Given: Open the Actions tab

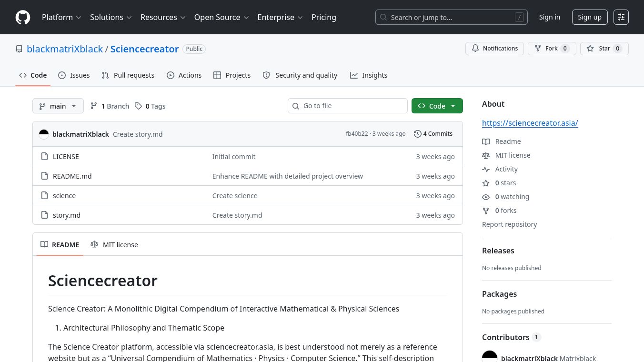Looking at the screenshot, I should [184, 75].
